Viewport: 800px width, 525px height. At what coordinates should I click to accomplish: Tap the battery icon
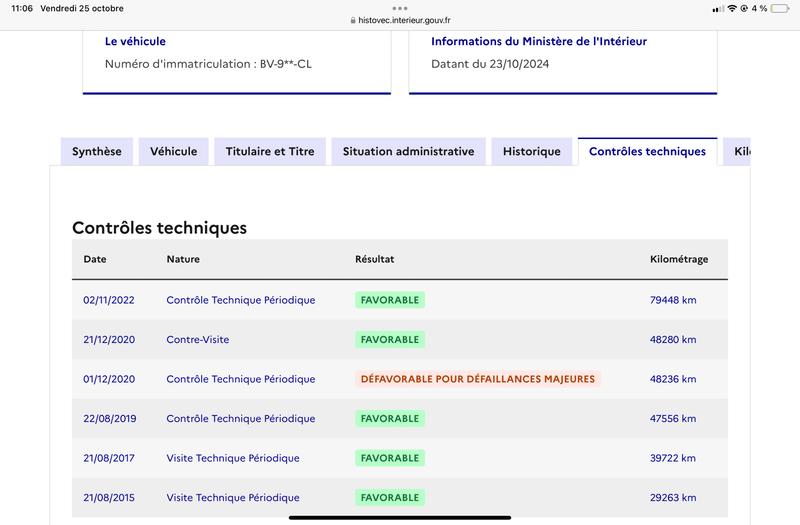coord(780,8)
